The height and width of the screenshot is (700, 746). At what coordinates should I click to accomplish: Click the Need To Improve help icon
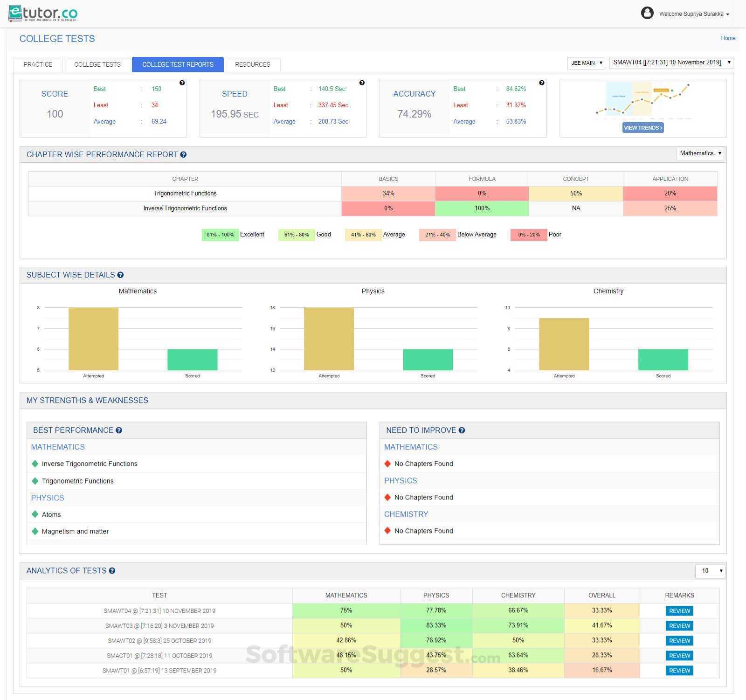[x=462, y=430]
